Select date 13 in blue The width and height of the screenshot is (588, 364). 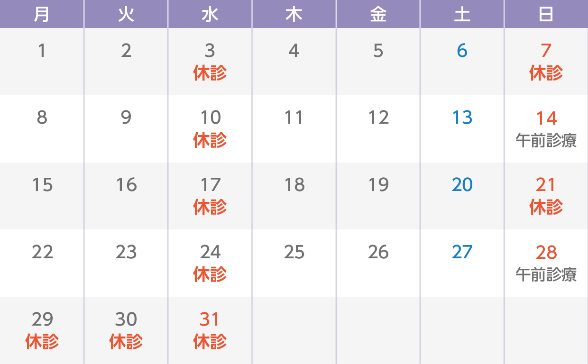(x=462, y=118)
